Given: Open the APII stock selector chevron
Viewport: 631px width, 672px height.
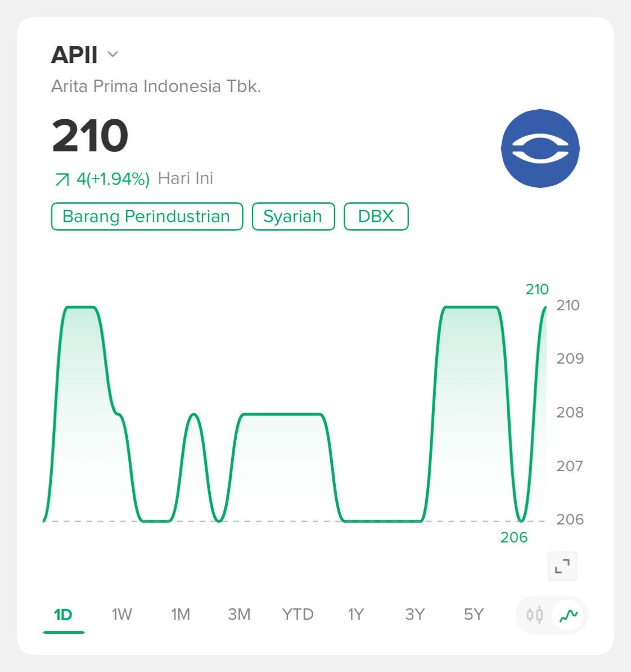Looking at the screenshot, I should point(112,55).
